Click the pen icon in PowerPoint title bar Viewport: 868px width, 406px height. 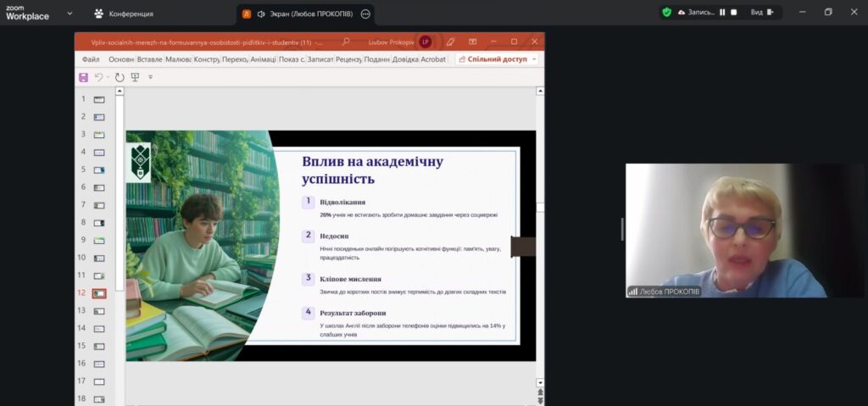(x=451, y=42)
